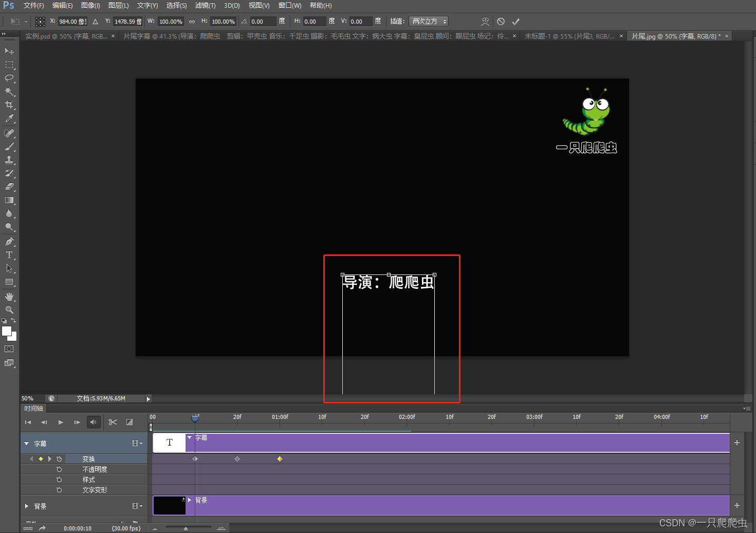The width and height of the screenshot is (756, 533).
Task: Toggle stopwatch for 变换 property
Action: [x=59, y=459]
